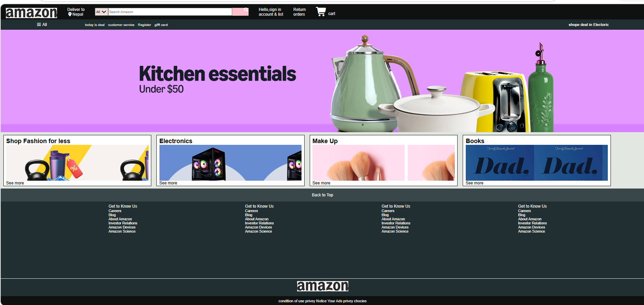644x305 pixels.
Task: Open the shopping cart icon
Action: tap(321, 12)
